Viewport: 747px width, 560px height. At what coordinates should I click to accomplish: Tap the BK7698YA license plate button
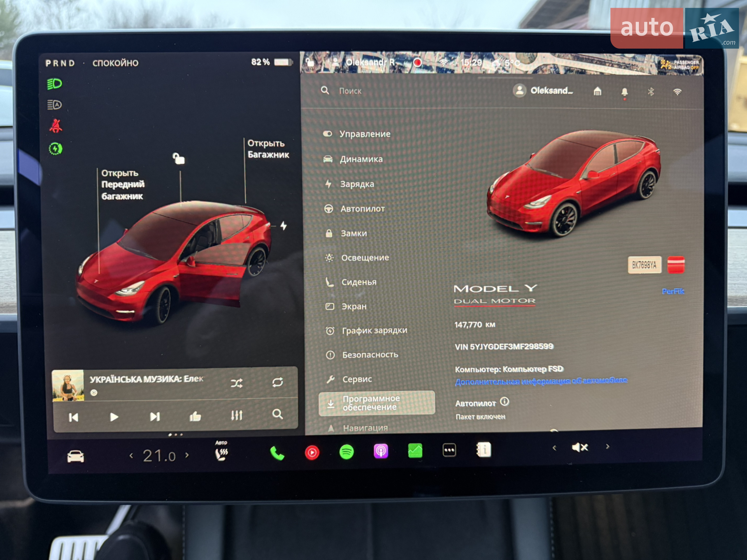[644, 265]
